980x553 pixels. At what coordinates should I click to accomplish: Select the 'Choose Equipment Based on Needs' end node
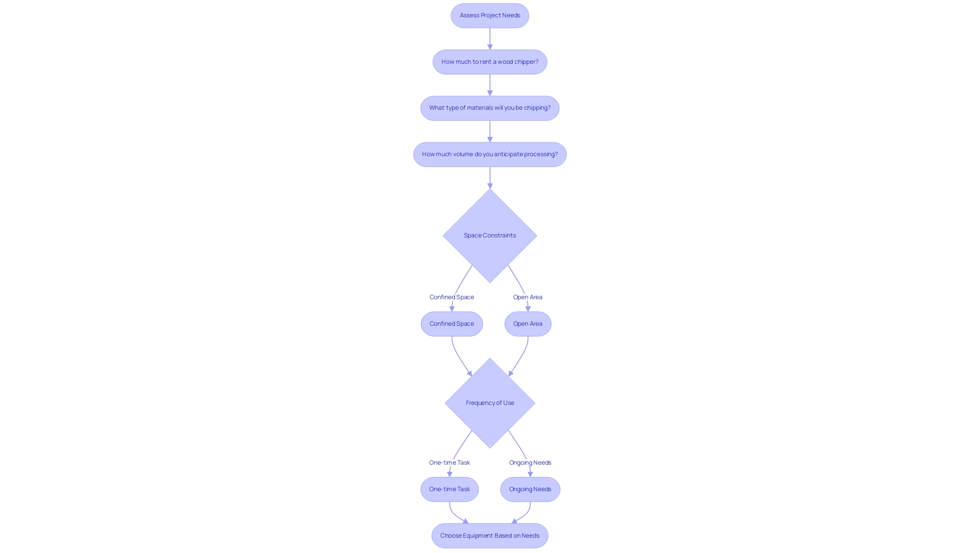click(x=490, y=536)
